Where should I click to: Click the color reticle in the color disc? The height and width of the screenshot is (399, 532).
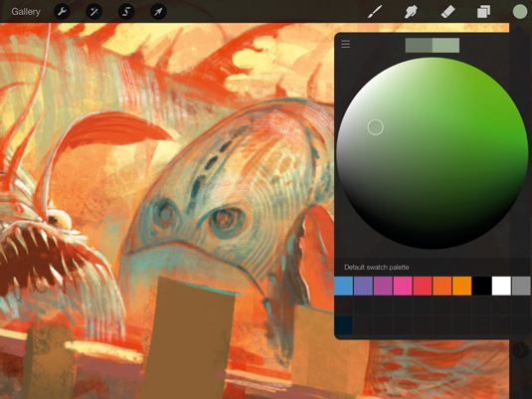(x=376, y=127)
